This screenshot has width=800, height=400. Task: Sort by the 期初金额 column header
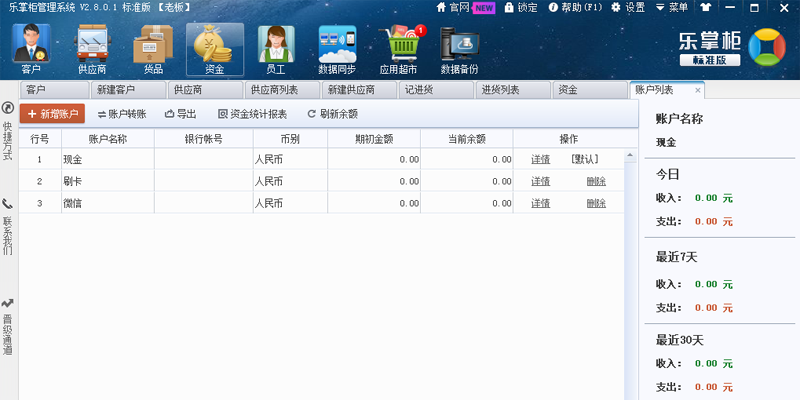coord(374,139)
